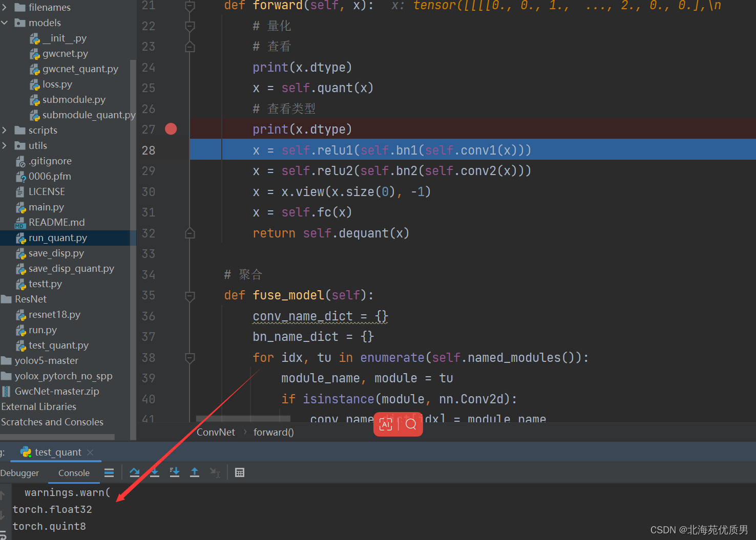
Task: Click the fold end marker on line 23
Action: coord(190,47)
